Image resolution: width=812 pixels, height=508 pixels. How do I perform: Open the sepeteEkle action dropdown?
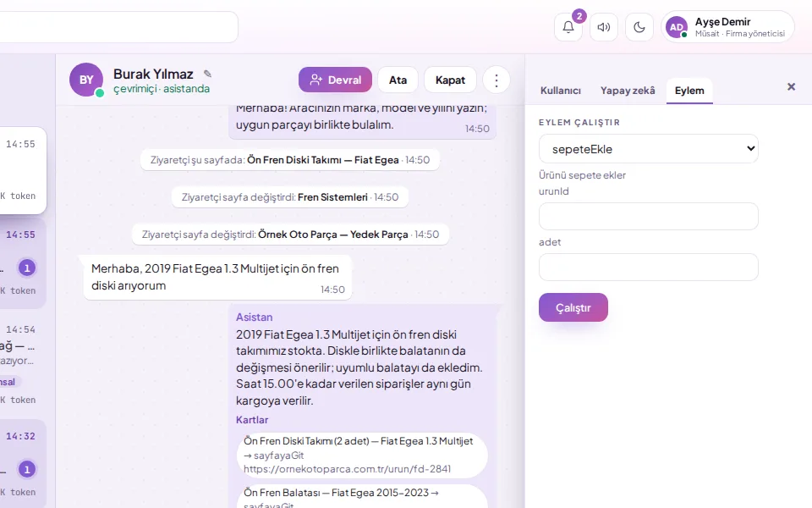point(649,149)
